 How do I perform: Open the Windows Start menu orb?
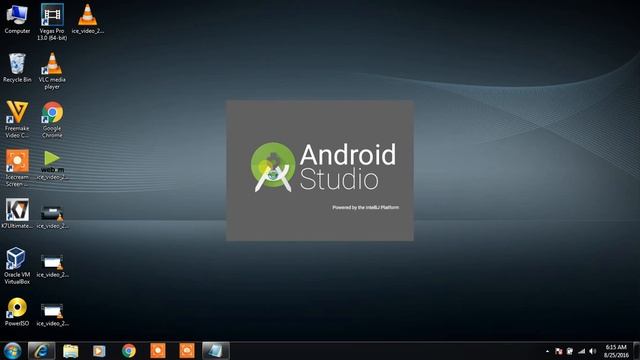(12, 351)
